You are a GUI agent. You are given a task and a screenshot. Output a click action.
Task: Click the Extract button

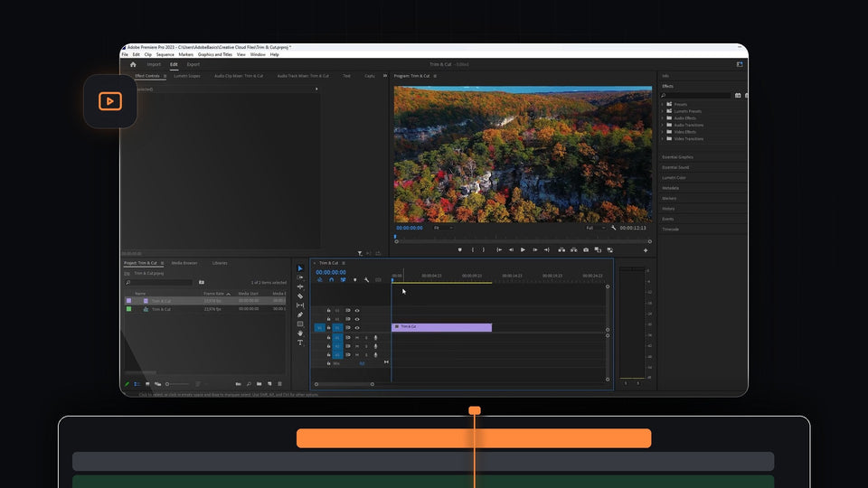pos(573,250)
